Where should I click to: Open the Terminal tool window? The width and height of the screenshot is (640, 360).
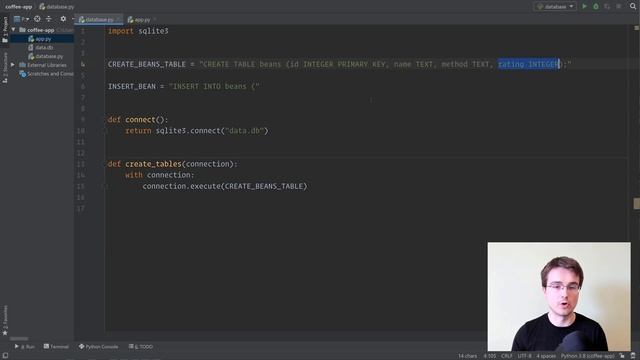tap(56, 347)
